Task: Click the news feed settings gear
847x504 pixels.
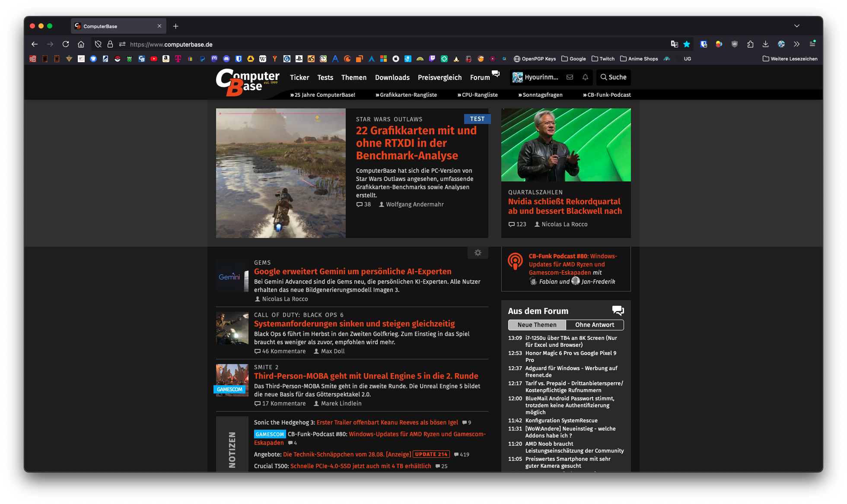Action: (x=478, y=253)
